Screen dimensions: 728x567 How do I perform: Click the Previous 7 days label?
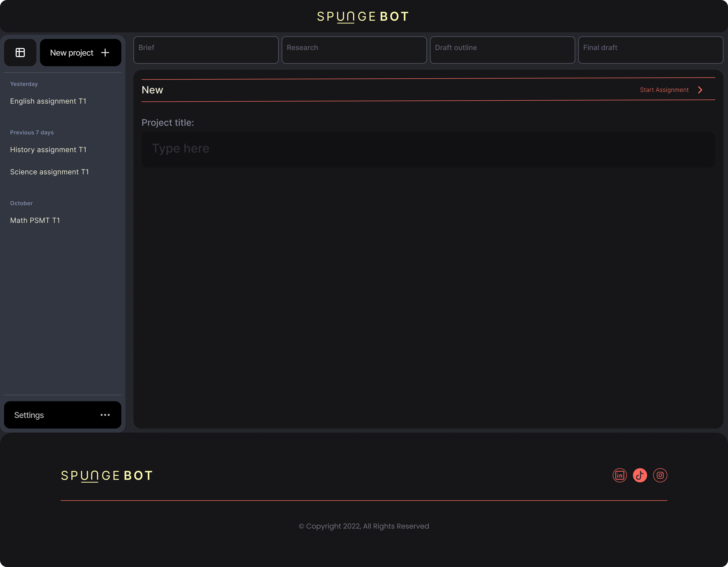[x=32, y=133]
